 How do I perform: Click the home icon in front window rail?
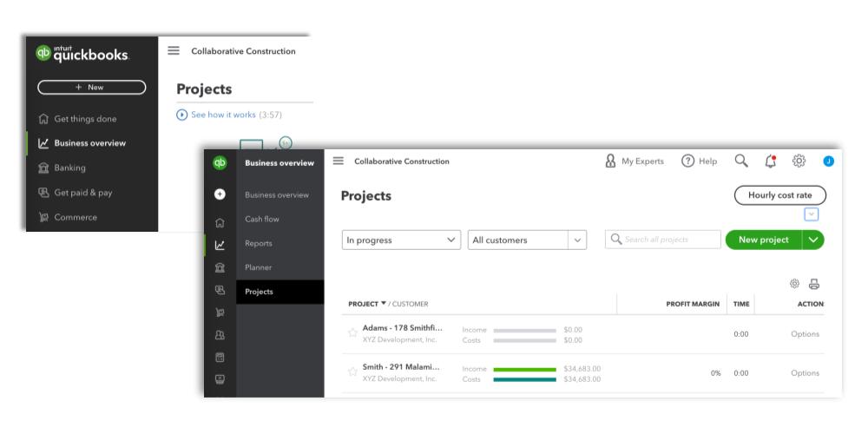pos(220,223)
